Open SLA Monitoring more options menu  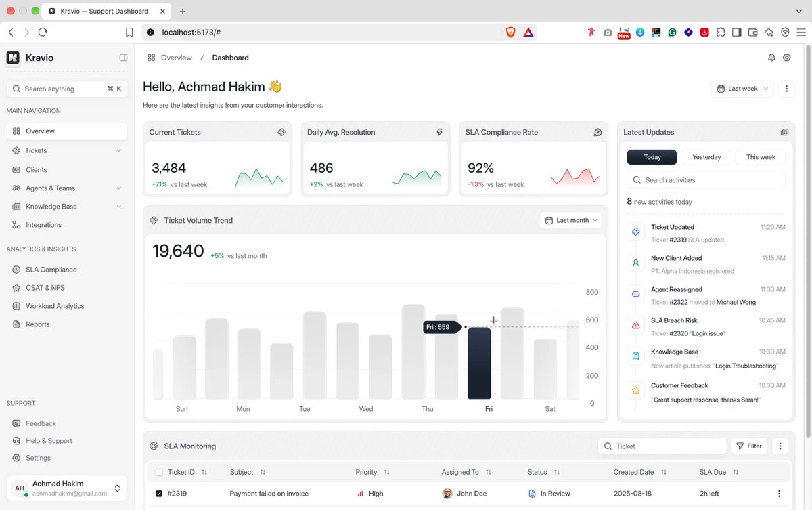(780, 446)
